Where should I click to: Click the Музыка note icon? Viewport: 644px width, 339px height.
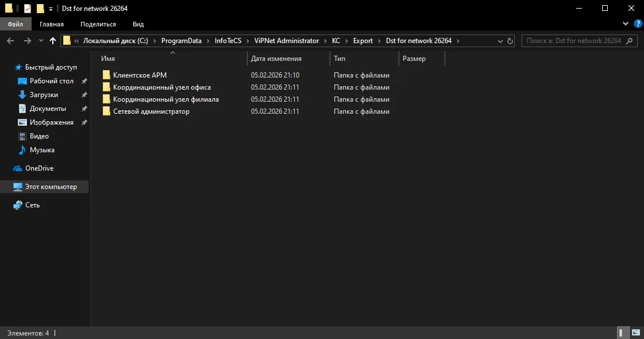pos(22,150)
